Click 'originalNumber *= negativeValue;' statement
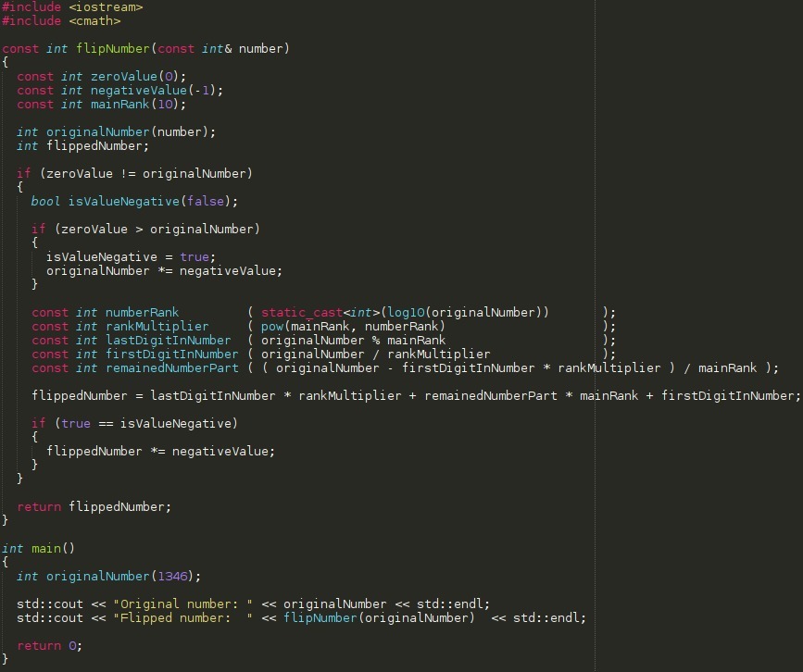The image size is (803, 672). pyautogui.click(x=164, y=271)
